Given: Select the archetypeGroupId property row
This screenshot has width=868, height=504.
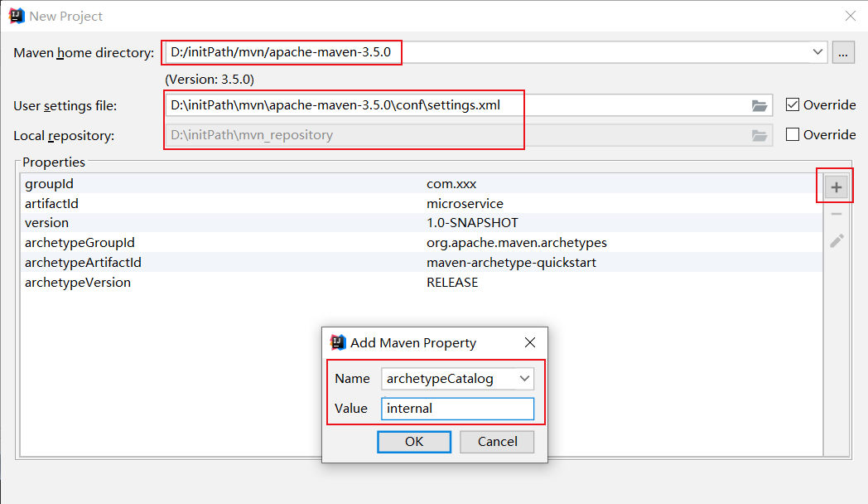Looking at the screenshot, I should point(422,243).
